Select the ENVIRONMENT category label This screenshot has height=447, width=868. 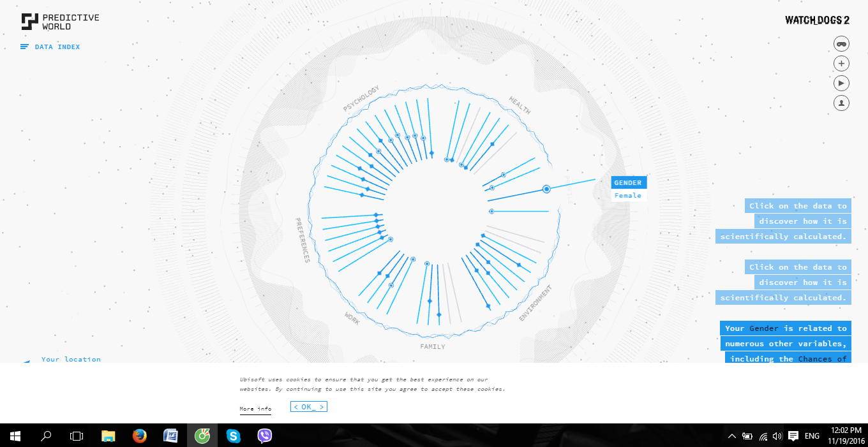pyautogui.click(x=535, y=303)
